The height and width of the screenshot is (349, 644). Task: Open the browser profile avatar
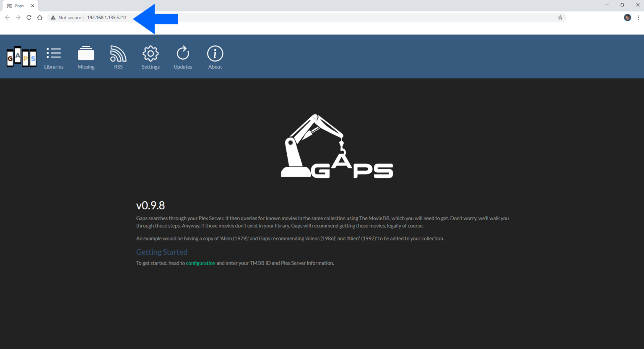(627, 18)
